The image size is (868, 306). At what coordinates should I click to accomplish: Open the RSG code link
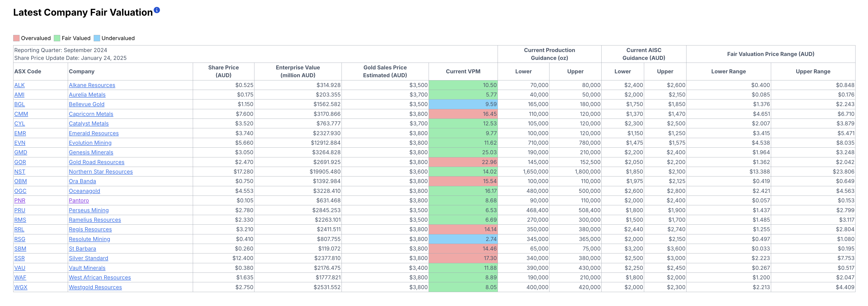click(x=20, y=239)
